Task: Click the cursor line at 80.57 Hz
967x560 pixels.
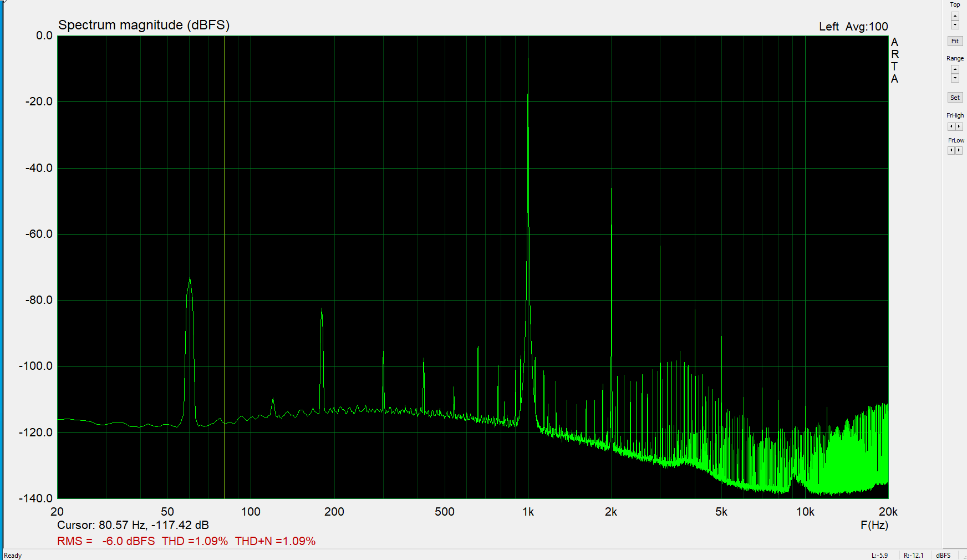Action: click(225, 266)
